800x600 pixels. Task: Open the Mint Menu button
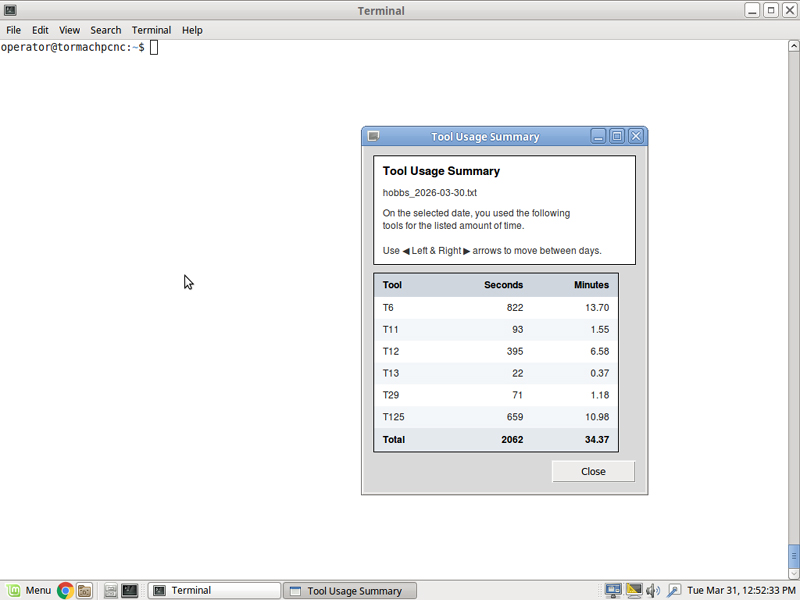[x=29, y=590]
